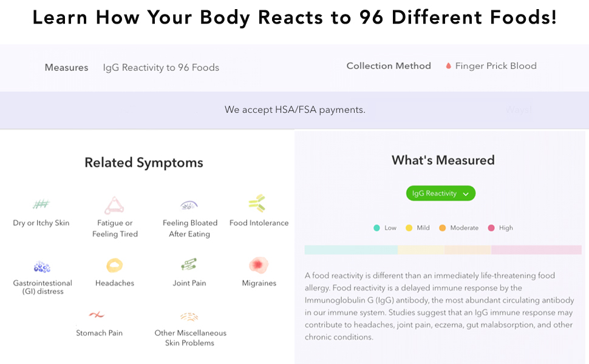Select the Fatigue triangle icon
The height and width of the screenshot is (364, 589).
114,205
